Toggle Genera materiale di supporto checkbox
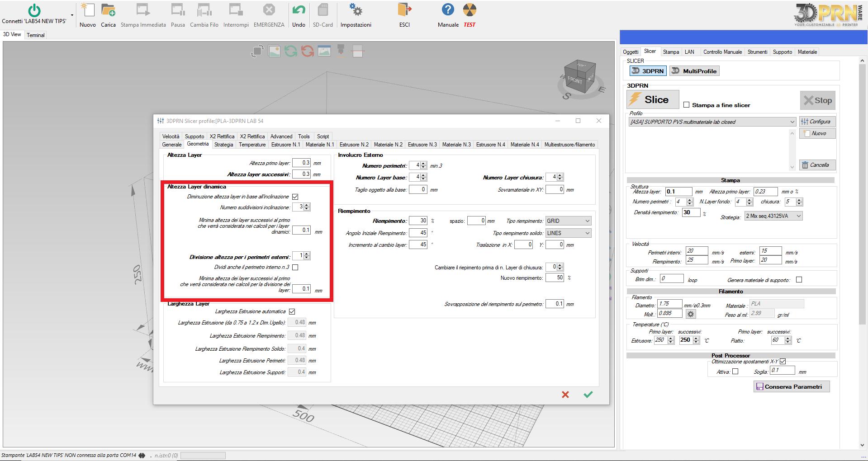This screenshot has width=868, height=461. click(x=799, y=280)
